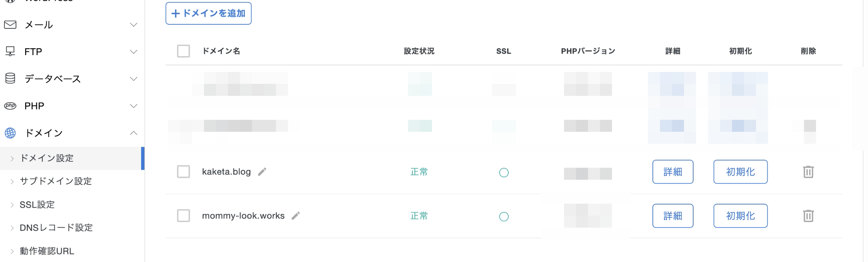Expand the メール section chevron
This screenshot has height=262, width=868.
(134, 25)
